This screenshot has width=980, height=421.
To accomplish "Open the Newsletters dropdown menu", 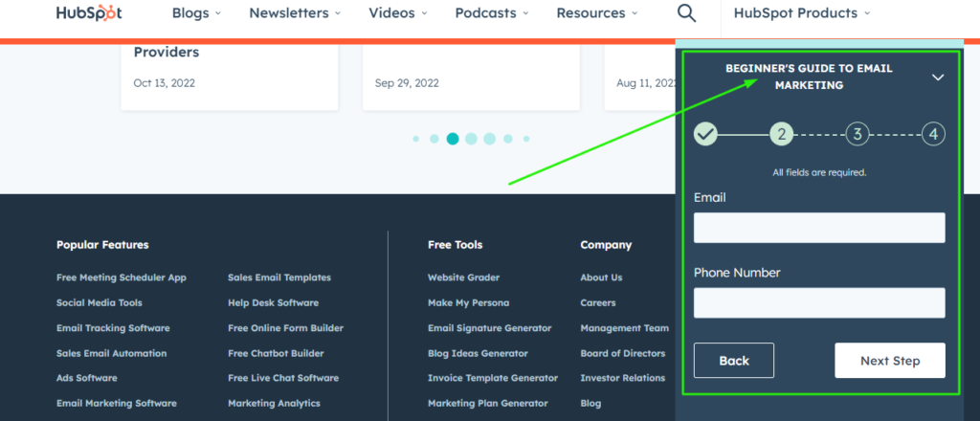I will [x=295, y=13].
